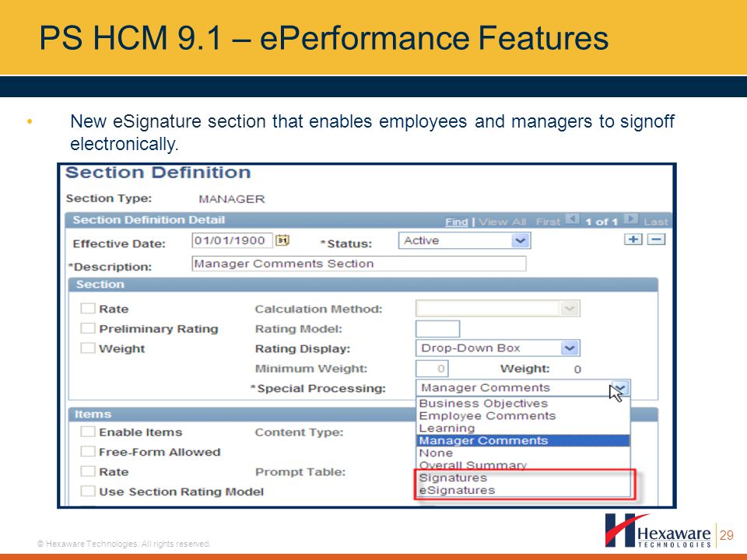Click into the Effective Date field
Screen dimensions: 747x560
click(x=232, y=240)
